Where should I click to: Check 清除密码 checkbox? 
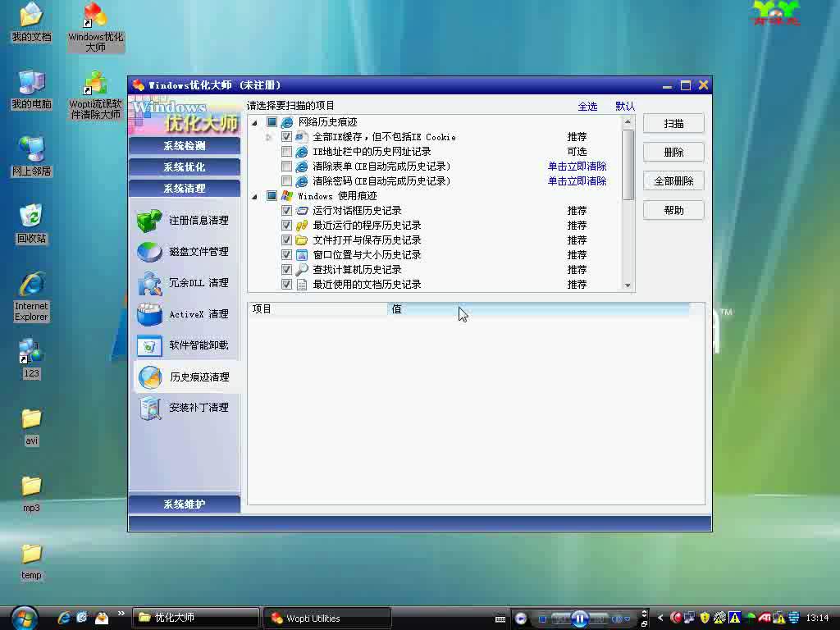pyautogui.click(x=286, y=181)
